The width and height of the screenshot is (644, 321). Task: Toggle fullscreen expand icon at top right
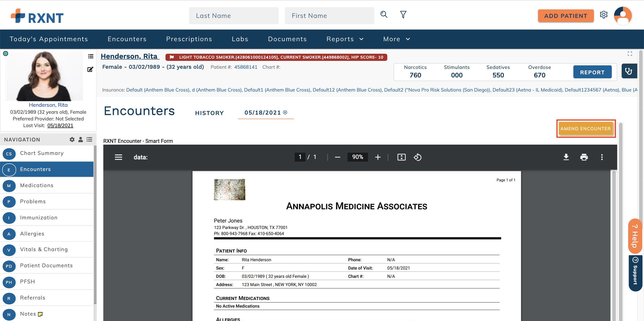[630, 53]
